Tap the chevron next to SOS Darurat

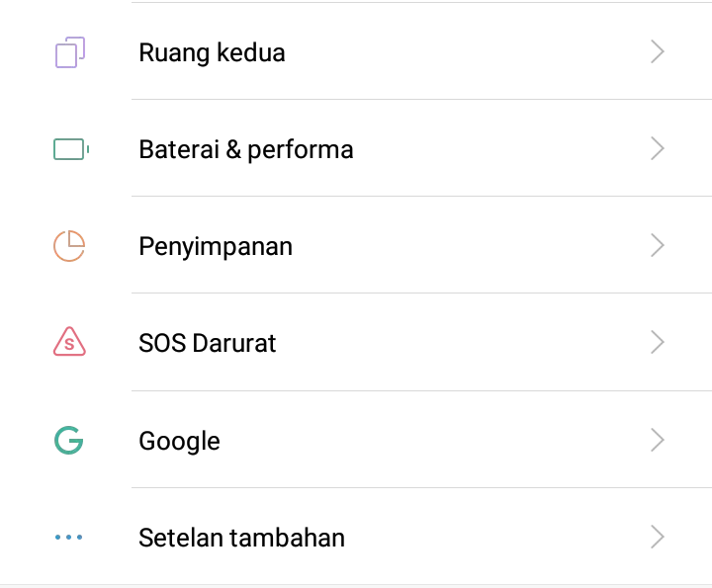click(x=657, y=343)
